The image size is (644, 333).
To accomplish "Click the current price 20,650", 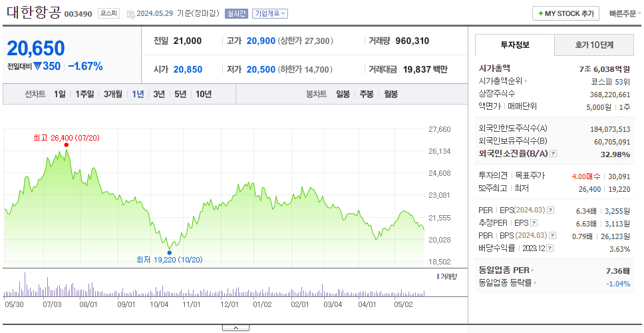I will tap(36, 49).
